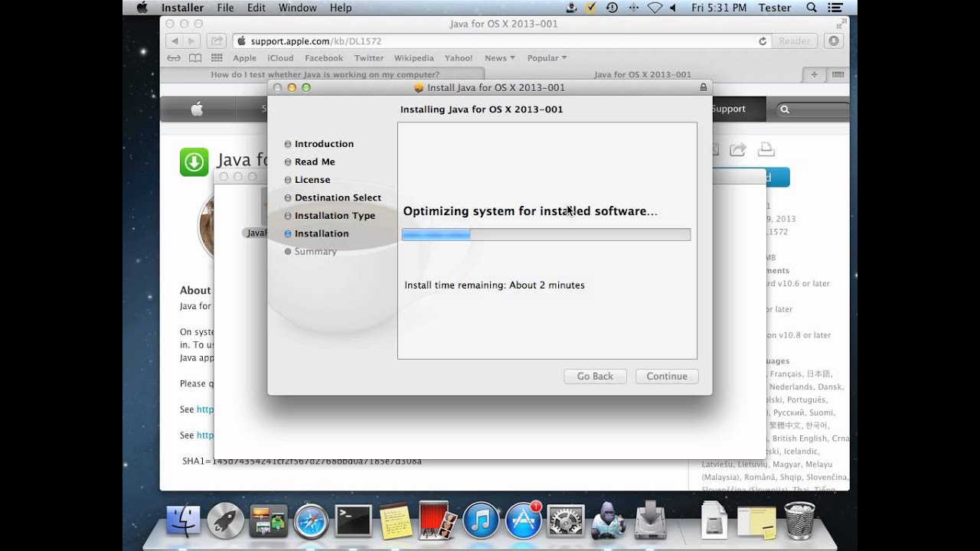
Task: Open the App Store from the Dock
Action: click(x=524, y=521)
